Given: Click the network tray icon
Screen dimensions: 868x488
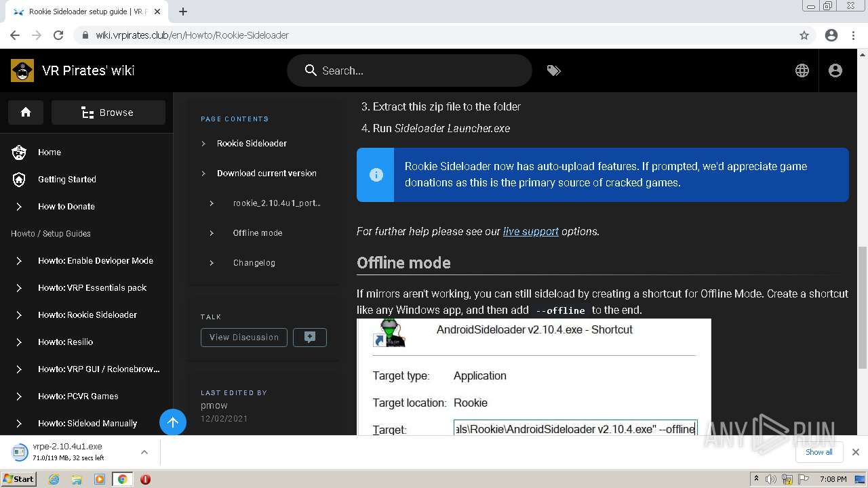Looking at the screenshot, I should pos(787,479).
